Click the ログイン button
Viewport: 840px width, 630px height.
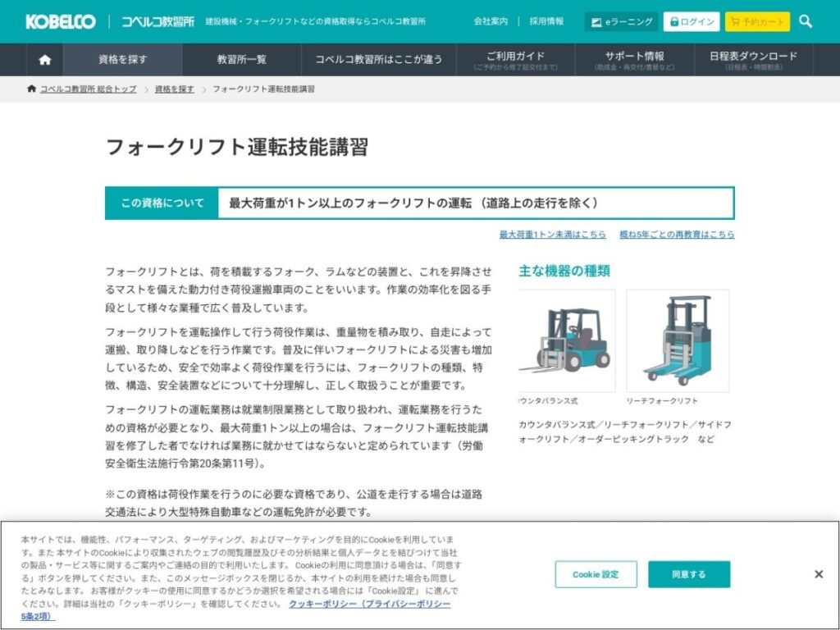tap(692, 22)
